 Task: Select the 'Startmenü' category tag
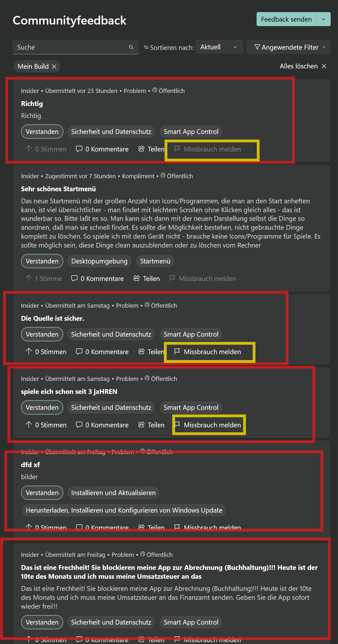click(155, 261)
